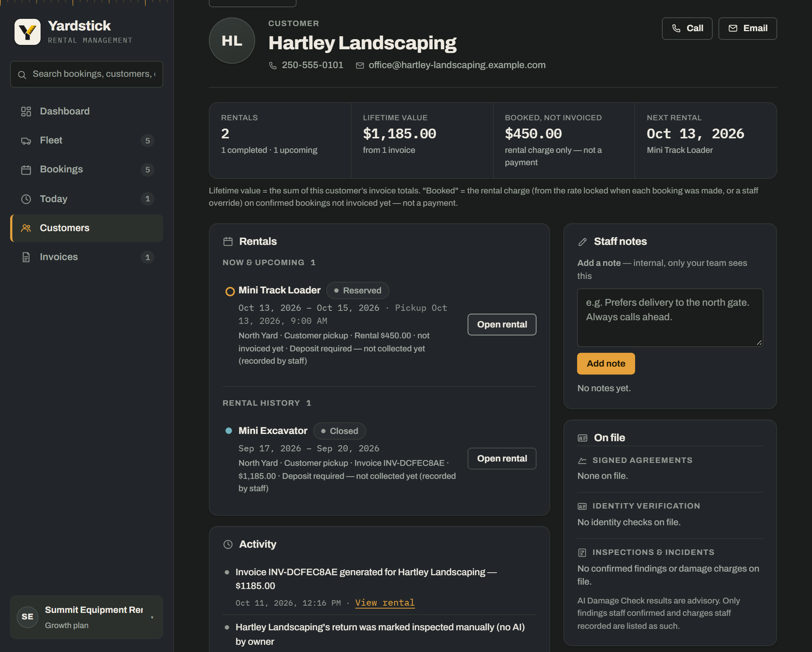
Task: Click the search magnifier icon
Action: (x=22, y=75)
